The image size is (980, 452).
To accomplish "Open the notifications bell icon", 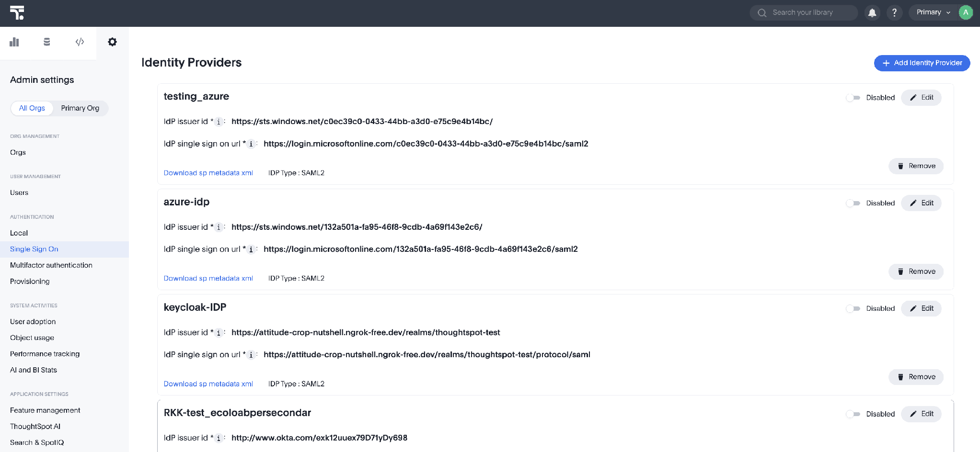I will coord(872,13).
